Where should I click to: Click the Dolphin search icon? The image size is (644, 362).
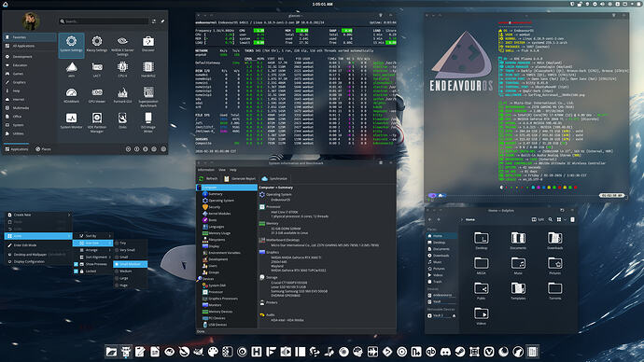(551, 219)
